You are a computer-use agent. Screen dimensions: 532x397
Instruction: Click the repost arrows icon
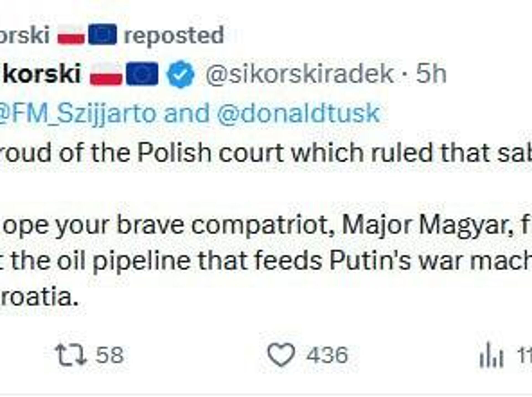point(71,355)
